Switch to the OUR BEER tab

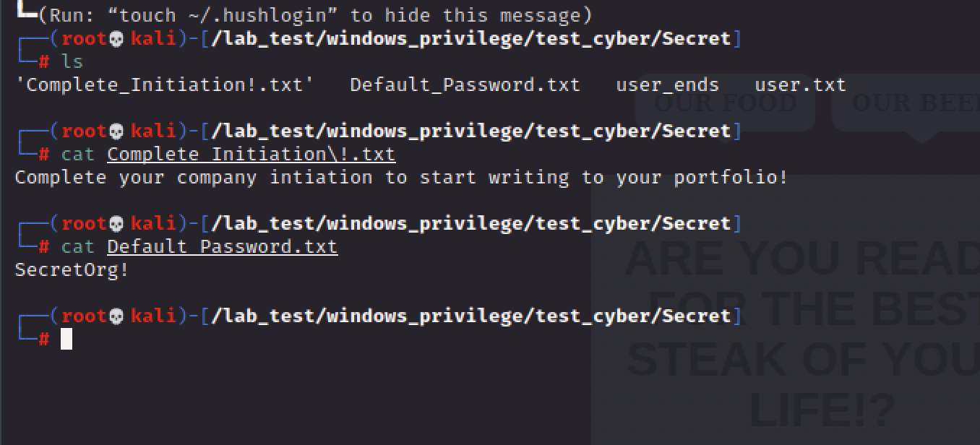pyautogui.click(x=912, y=103)
